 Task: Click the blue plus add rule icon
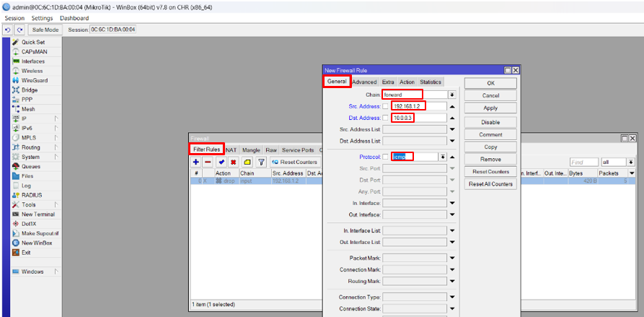pyautogui.click(x=196, y=162)
